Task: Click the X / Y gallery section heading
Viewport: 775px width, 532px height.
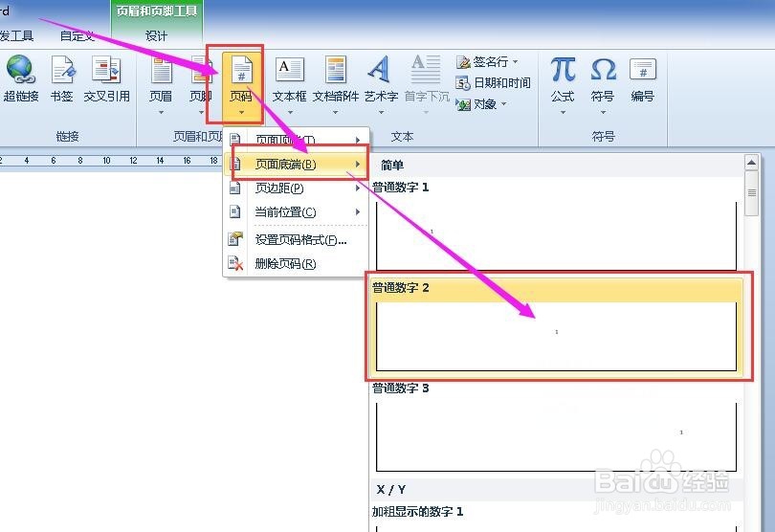Action: [x=390, y=490]
